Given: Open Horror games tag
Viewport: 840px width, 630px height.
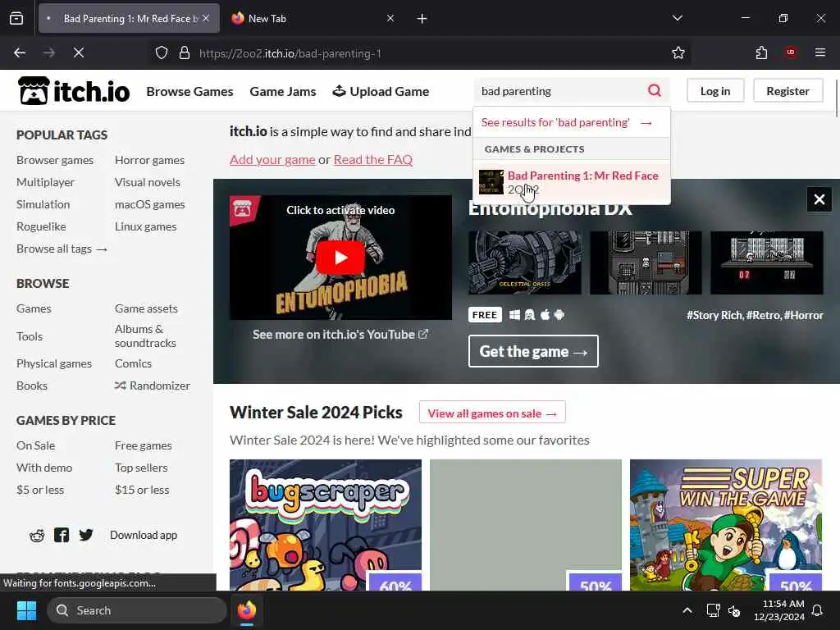Looking at the screenshot, I should click(149, 160).
